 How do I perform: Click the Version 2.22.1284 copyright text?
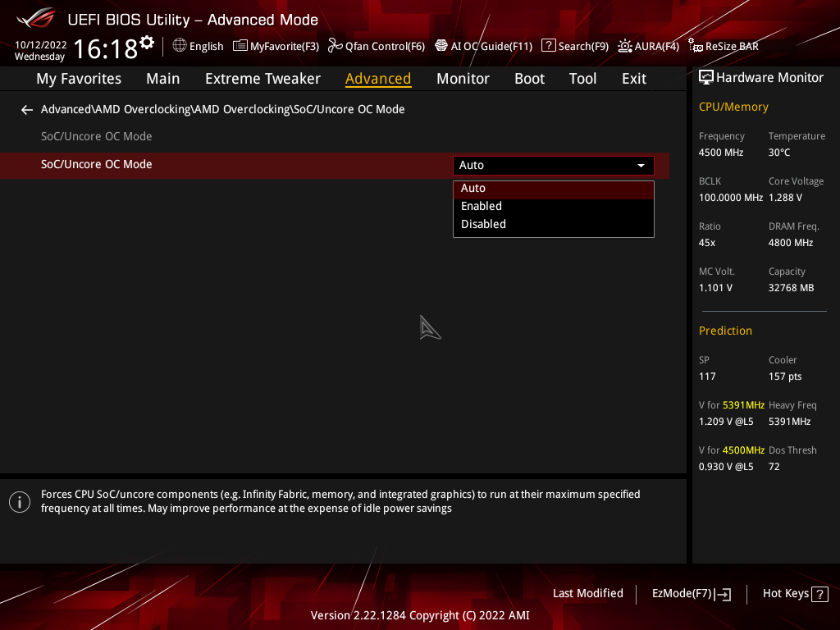click(420, 615)
